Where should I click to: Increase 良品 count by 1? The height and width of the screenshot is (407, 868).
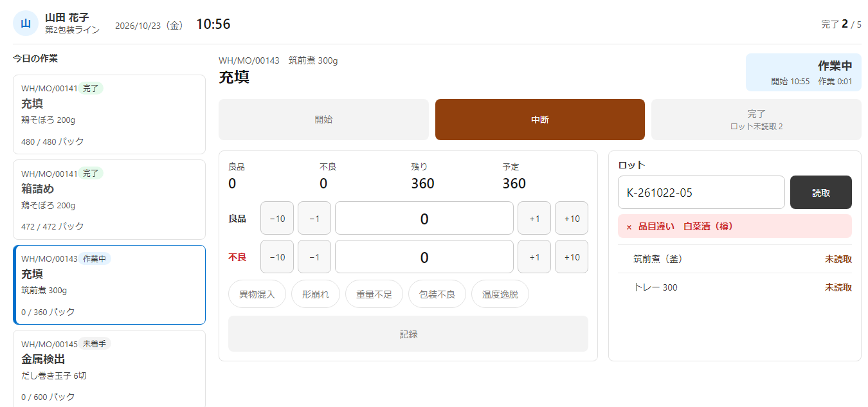point(534,218)
